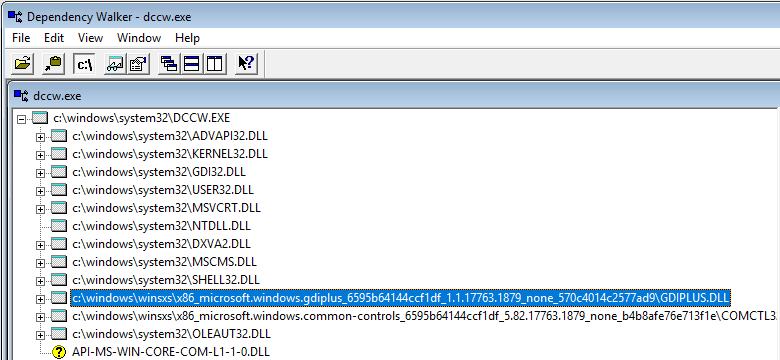Click the module icon beside NTDLL.DLL
This screenshot has height=360, width=780.
59,226
